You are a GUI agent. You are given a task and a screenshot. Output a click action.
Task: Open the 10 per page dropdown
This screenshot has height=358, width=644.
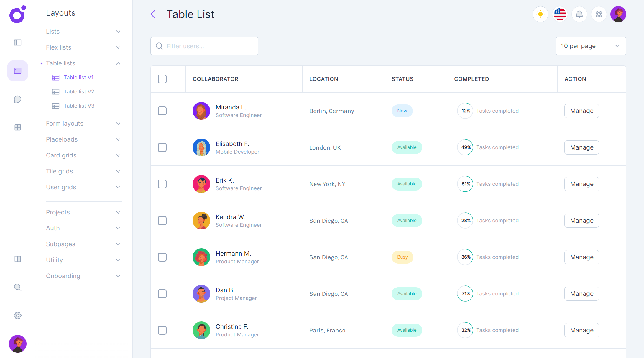[591, 46]
